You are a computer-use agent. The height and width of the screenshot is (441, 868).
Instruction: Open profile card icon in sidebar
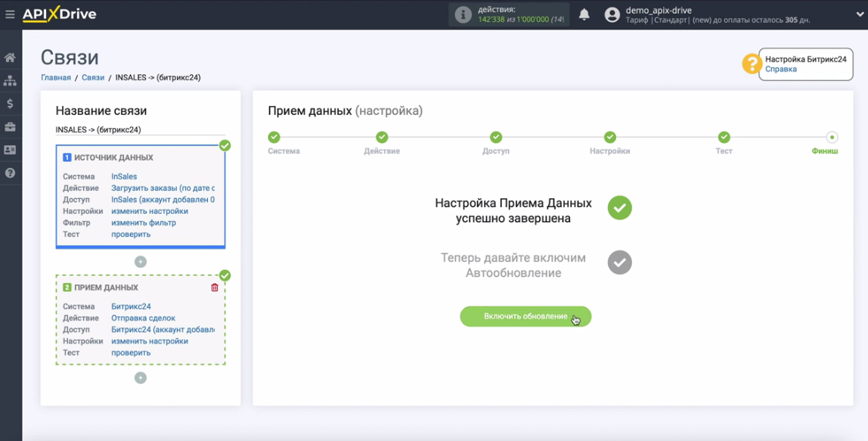pyautogui.click(x=10, y=150)
